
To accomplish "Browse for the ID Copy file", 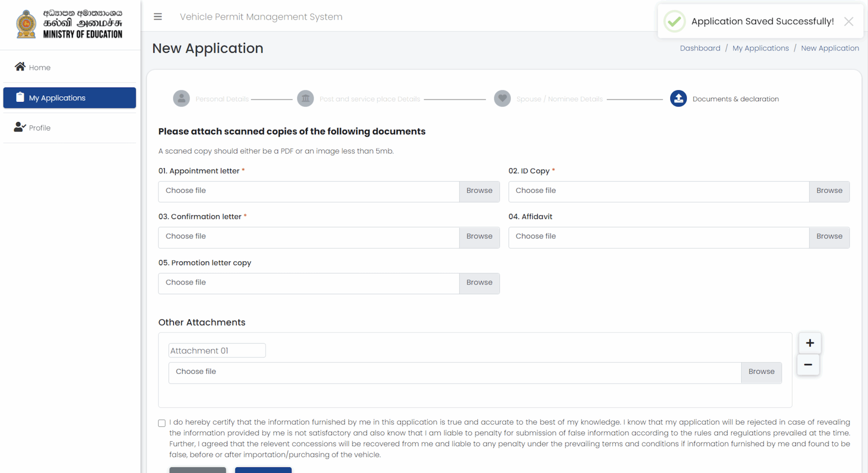I will 829,191.
